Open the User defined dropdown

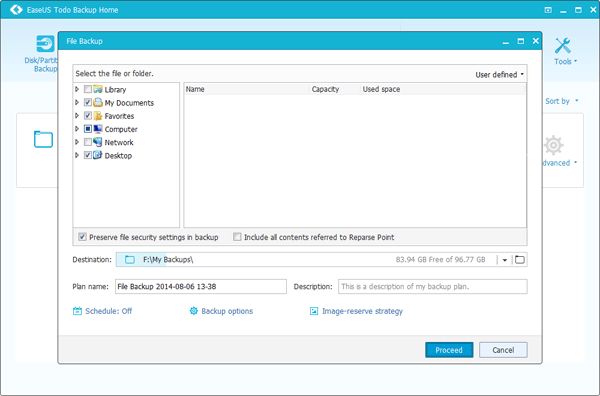499,75
